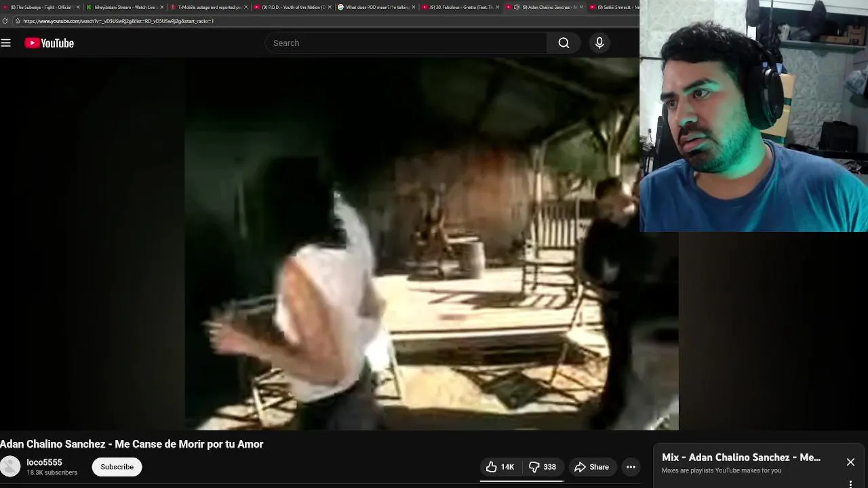Open the loco5555 channel avatar
Screen dimensions: 868x488
point(10,467)
